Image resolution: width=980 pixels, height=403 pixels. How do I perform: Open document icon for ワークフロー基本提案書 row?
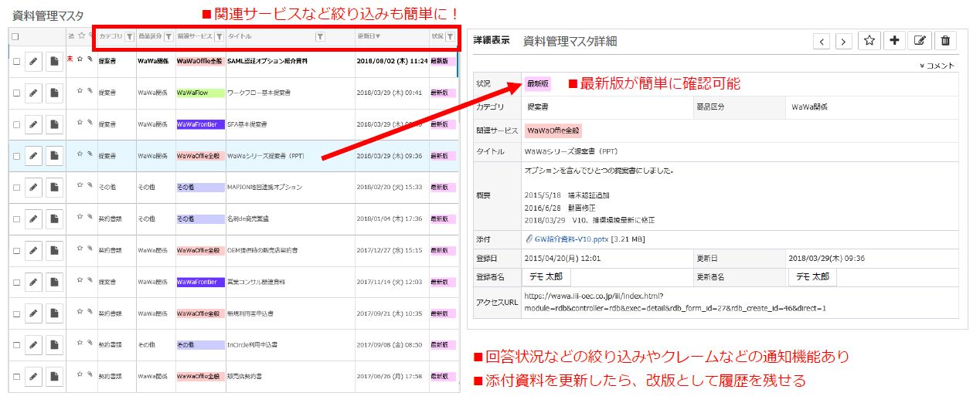coord(54,93)
